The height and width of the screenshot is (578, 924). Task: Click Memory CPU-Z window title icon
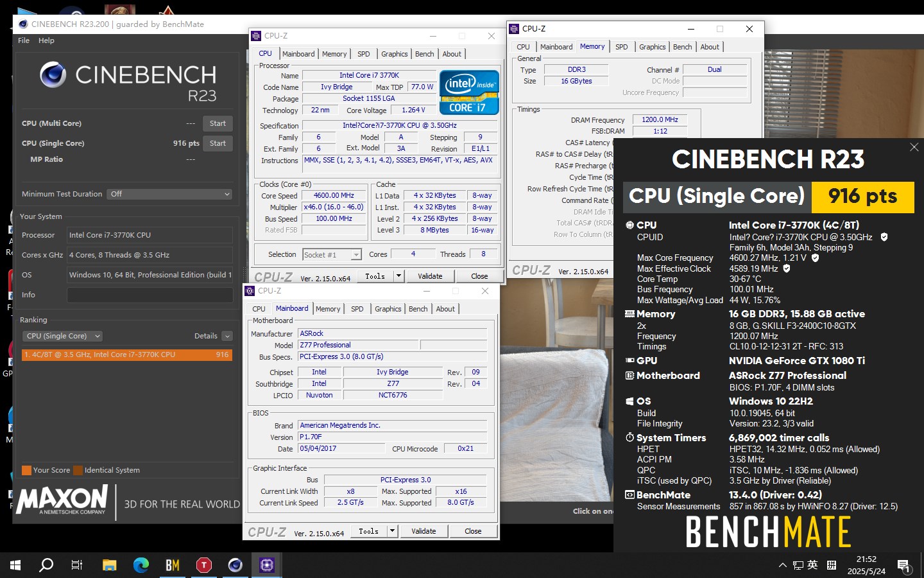(x=514, y=29)
